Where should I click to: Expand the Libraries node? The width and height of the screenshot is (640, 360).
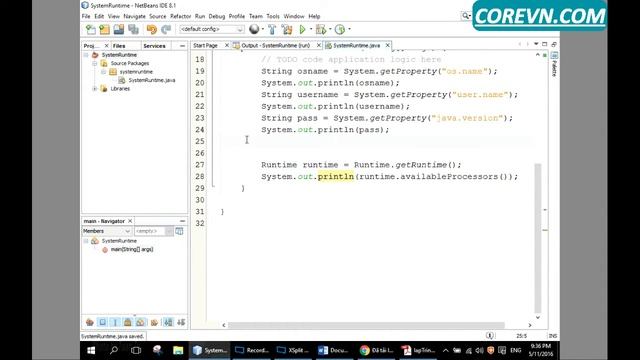[95, 89]
